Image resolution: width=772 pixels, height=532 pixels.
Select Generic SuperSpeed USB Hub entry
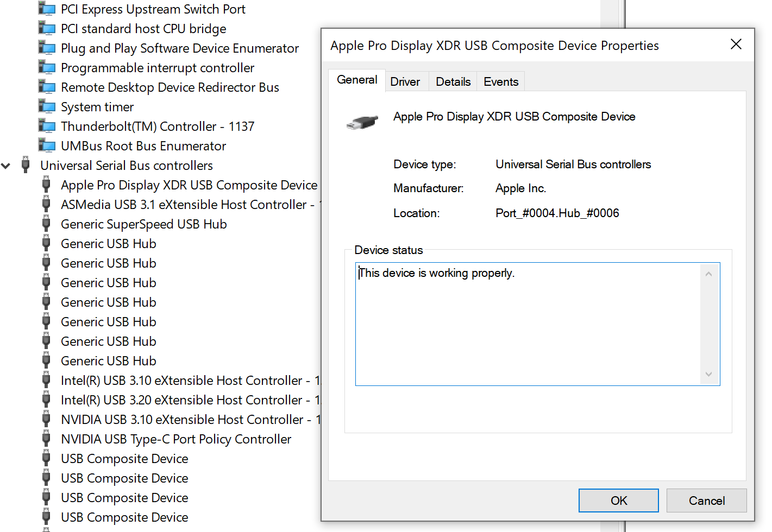coord(144,224)
